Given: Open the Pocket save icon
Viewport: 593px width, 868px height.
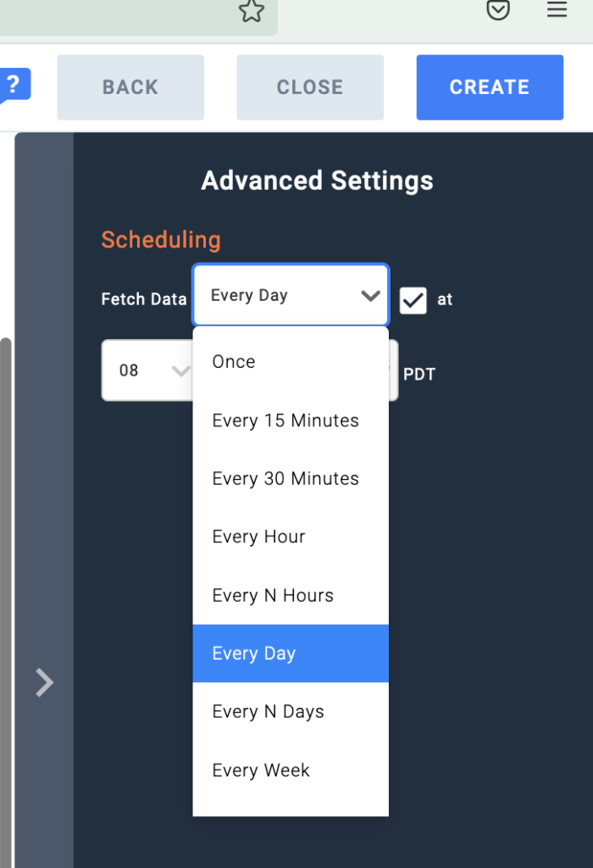Looking at the screenshot, I should [x=498, y=10].
